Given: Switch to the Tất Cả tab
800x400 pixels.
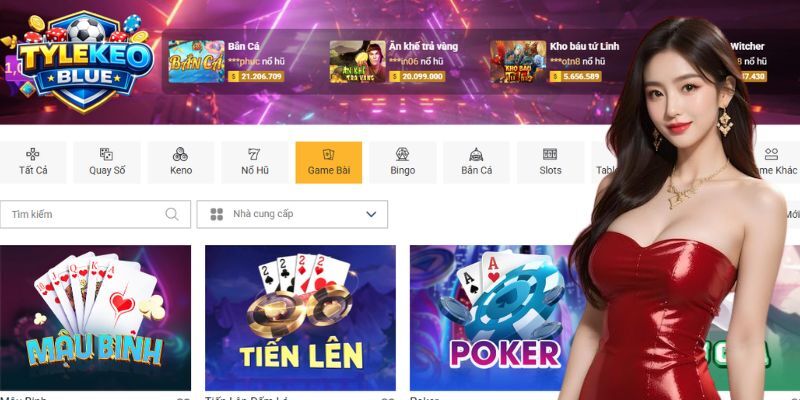Looking at the screenshot, I should coord(33,163).
